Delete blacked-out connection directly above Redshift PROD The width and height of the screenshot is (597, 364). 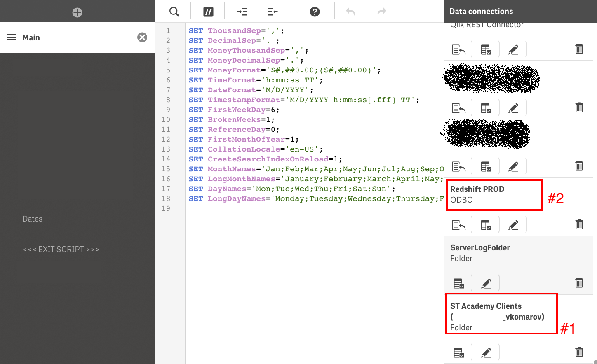(579, 166)
